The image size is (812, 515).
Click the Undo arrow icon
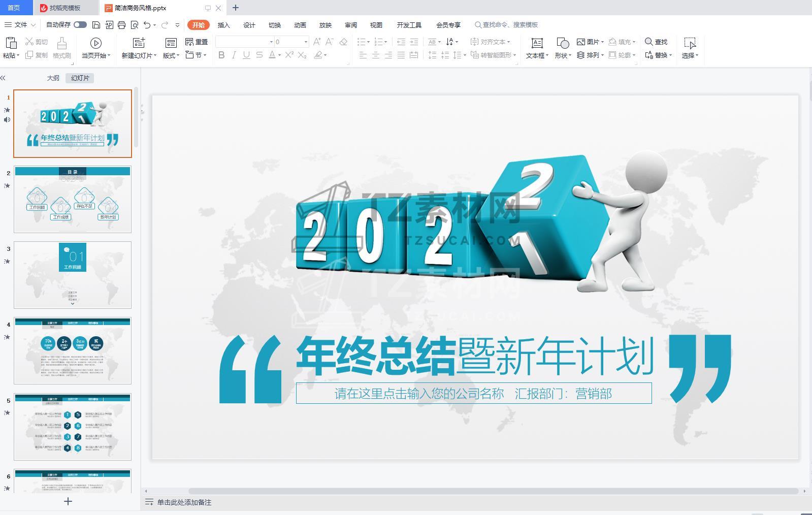tap(147, 25)
